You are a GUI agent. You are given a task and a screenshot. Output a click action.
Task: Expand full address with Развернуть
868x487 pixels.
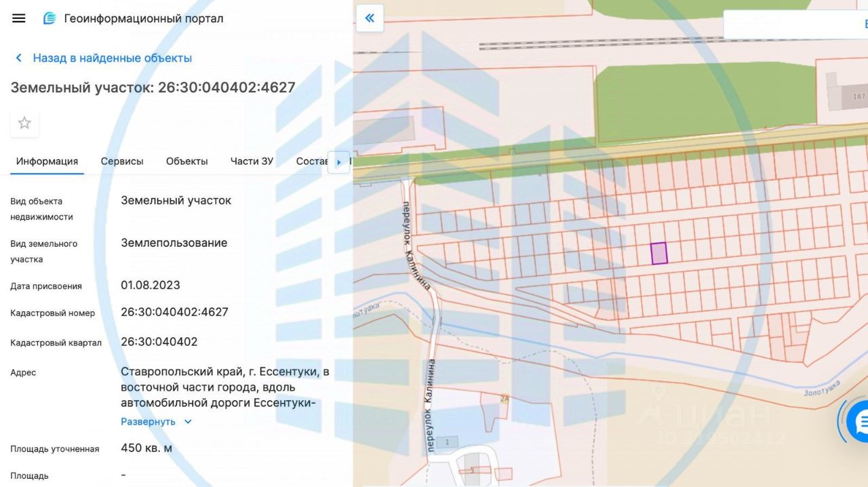[148, 421]
